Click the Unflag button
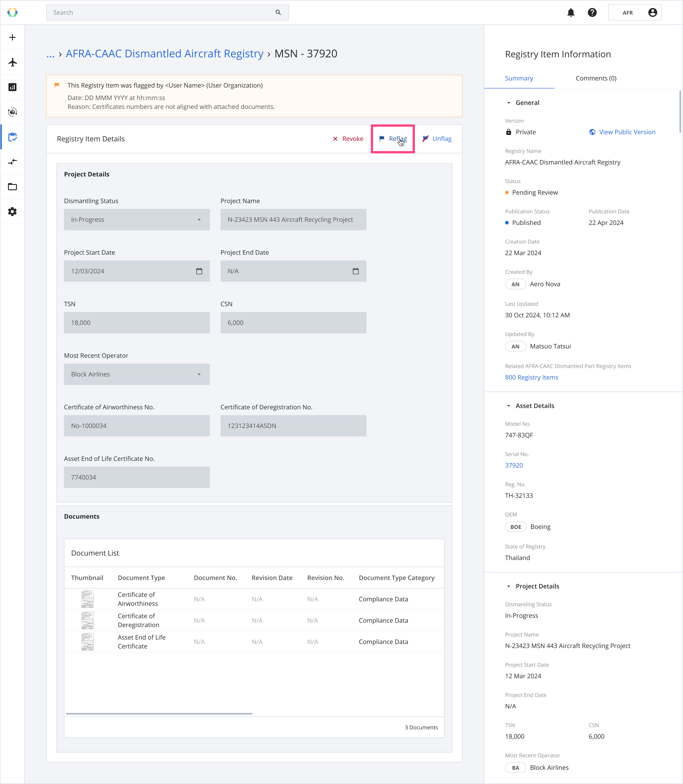 [x=437, y=139]
